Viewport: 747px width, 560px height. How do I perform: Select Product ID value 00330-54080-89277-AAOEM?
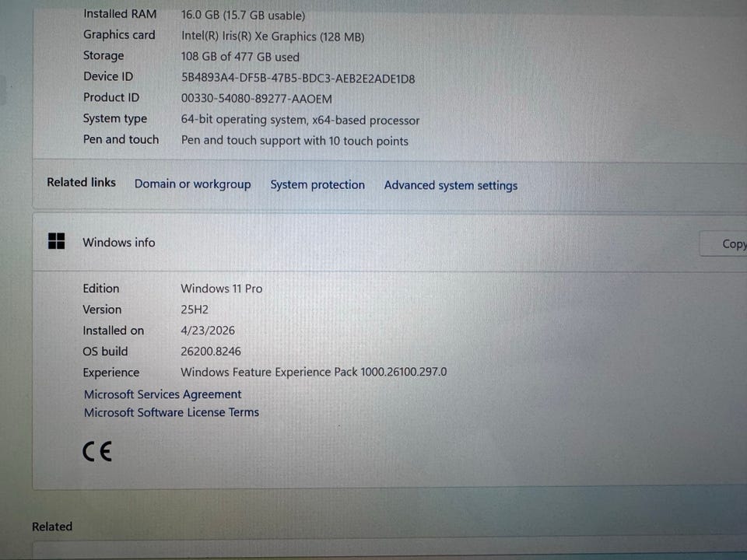256,99
